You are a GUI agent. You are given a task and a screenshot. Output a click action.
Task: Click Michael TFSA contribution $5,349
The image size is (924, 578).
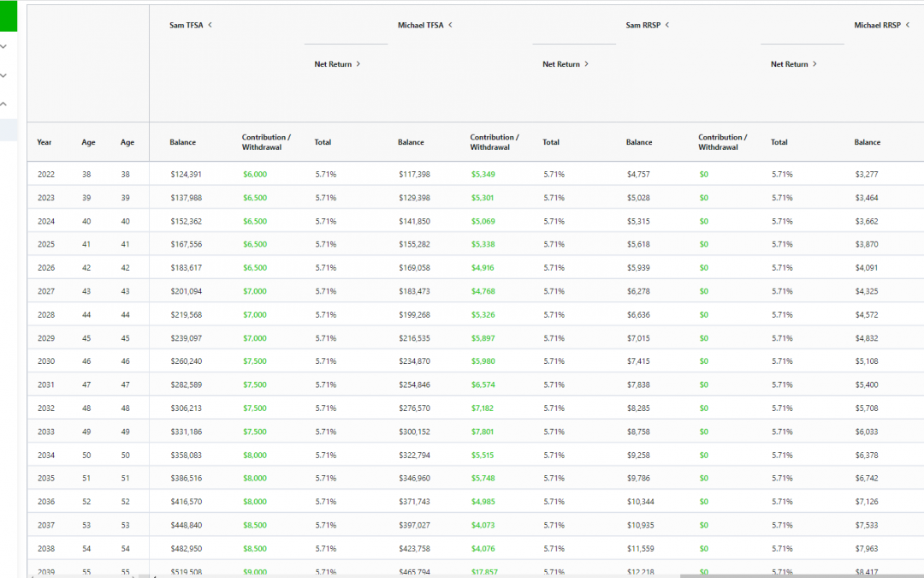point(483,175)
